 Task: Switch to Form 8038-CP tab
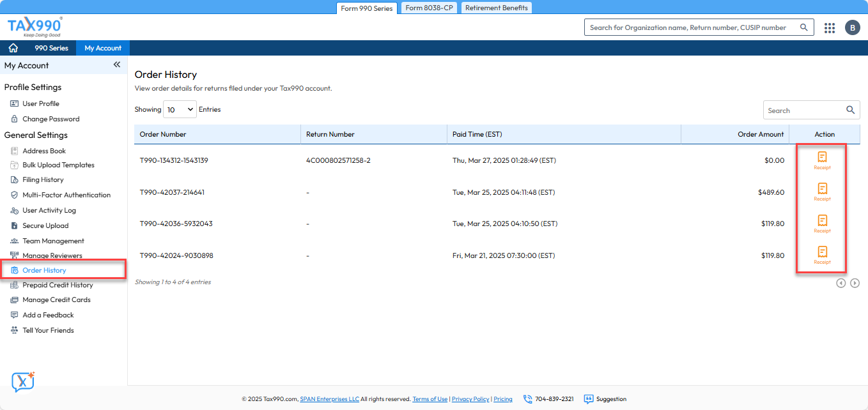pyautogui.click(x=430, y=8)
